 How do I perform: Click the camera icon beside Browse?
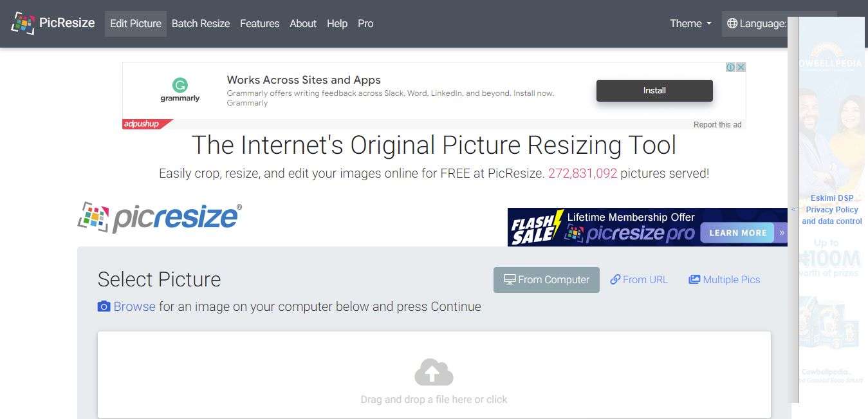pyautogui.click(x=104, y=306)
